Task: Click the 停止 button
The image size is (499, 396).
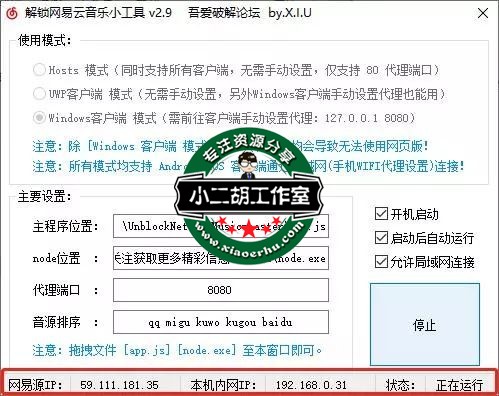Action: [425, 324]
